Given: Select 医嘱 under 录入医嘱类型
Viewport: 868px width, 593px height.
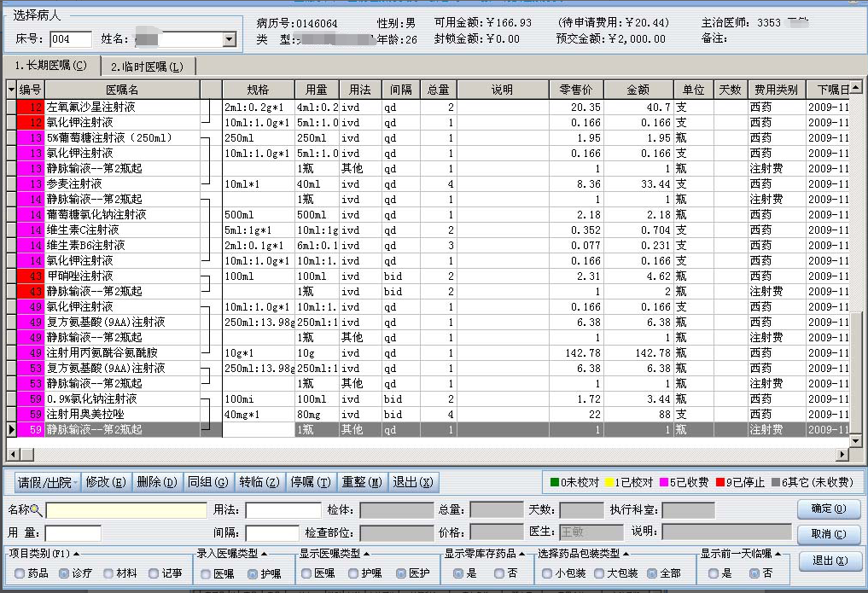Looking at the screenshot, I should pos(206,574).
